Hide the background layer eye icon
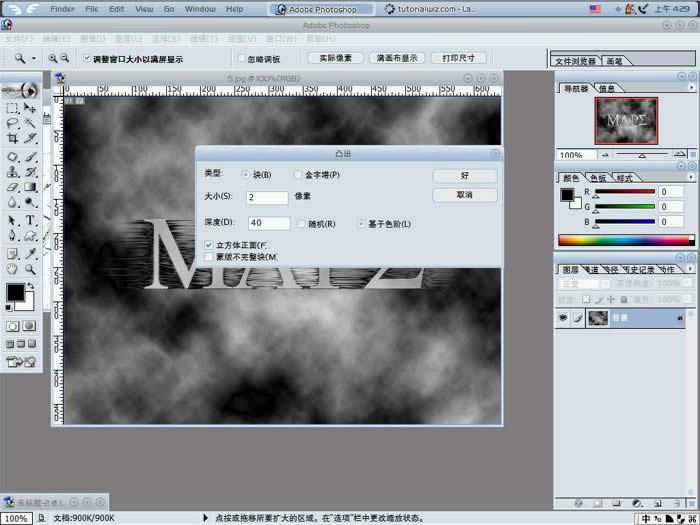This screenshot has height=525, width=700. 563,318
